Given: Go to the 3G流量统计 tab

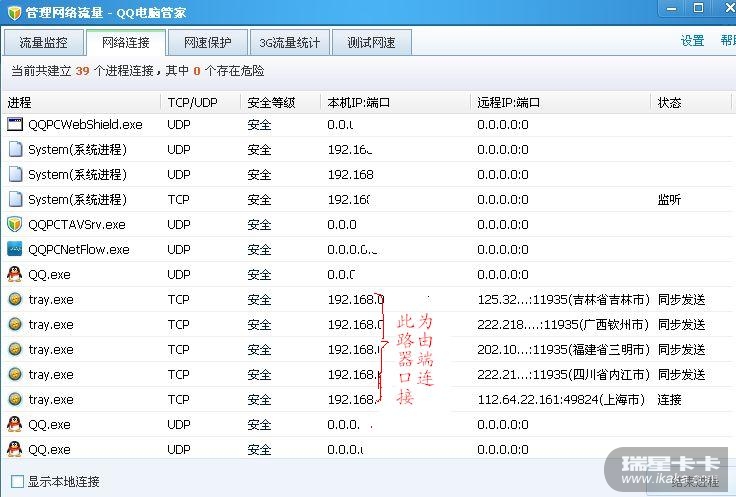Looking at the screenshot, I should tap(290, 43).
